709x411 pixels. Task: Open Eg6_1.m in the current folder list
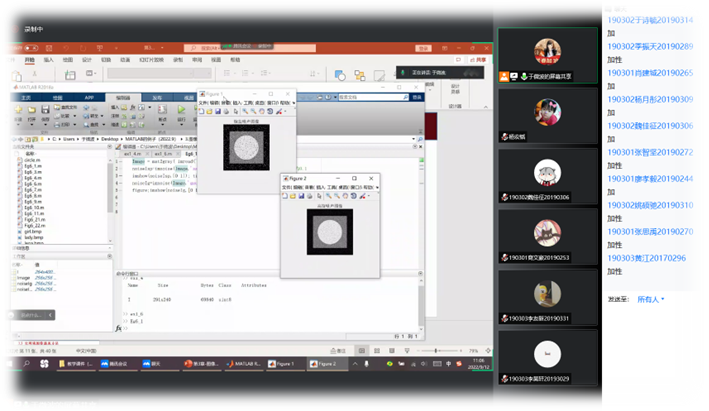32,166
